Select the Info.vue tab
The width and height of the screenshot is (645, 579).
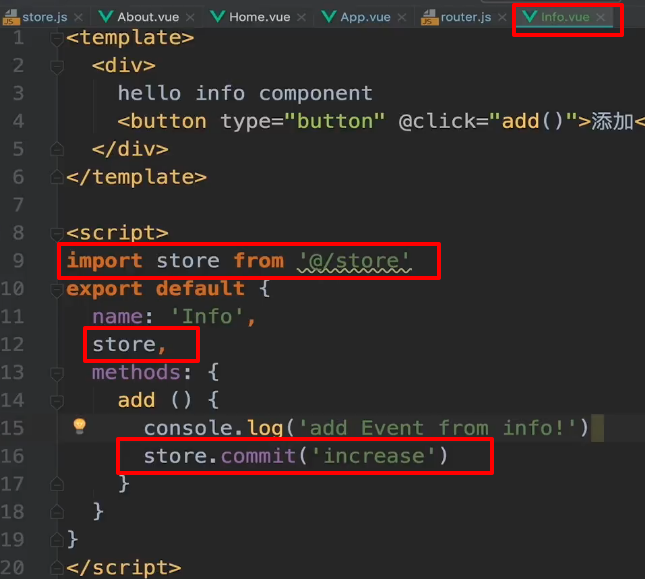click(565, 17)
